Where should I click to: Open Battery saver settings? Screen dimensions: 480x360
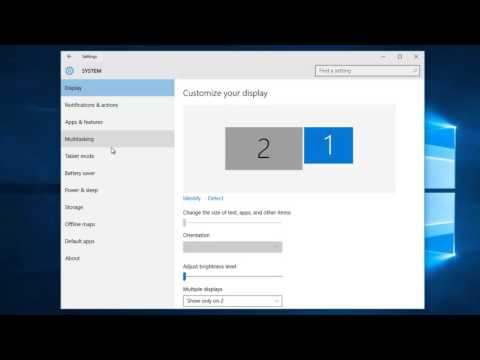[x=117, y=173]
